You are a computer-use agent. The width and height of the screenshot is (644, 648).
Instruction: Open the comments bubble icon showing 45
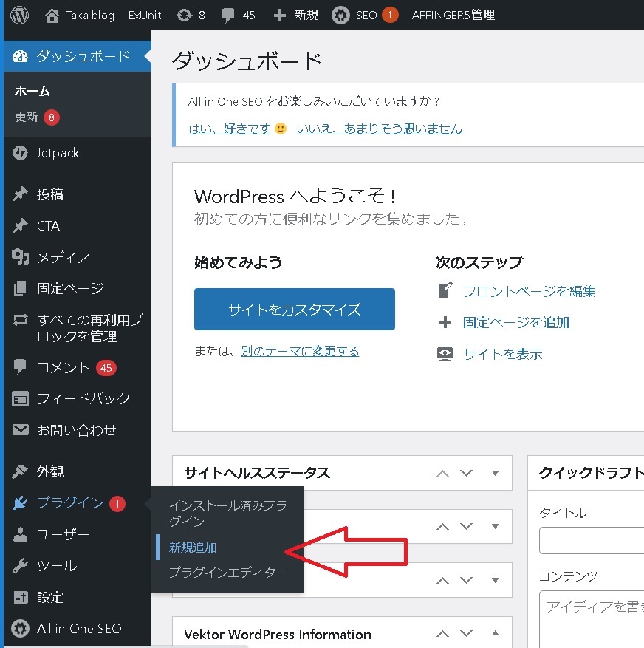pos(227,16)
